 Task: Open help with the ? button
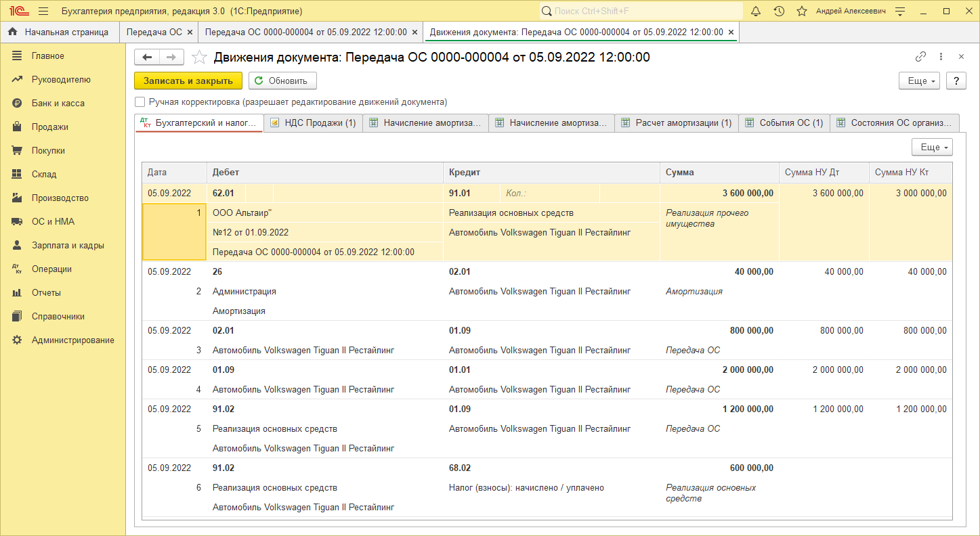point(956,81)
